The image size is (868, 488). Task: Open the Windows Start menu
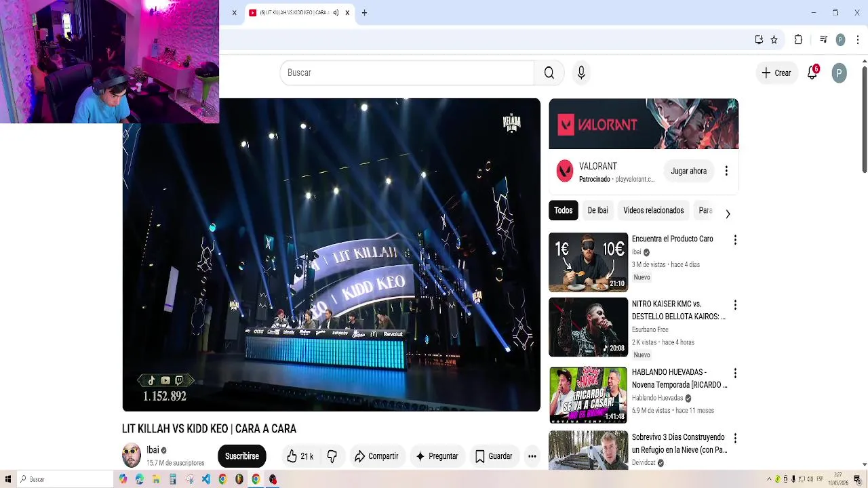8,479
